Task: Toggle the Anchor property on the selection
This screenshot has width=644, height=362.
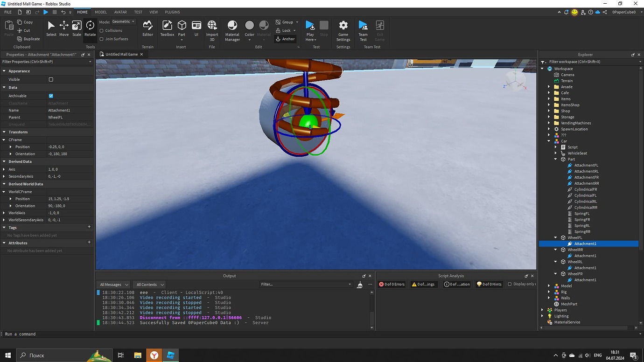Action: [285, 39]
